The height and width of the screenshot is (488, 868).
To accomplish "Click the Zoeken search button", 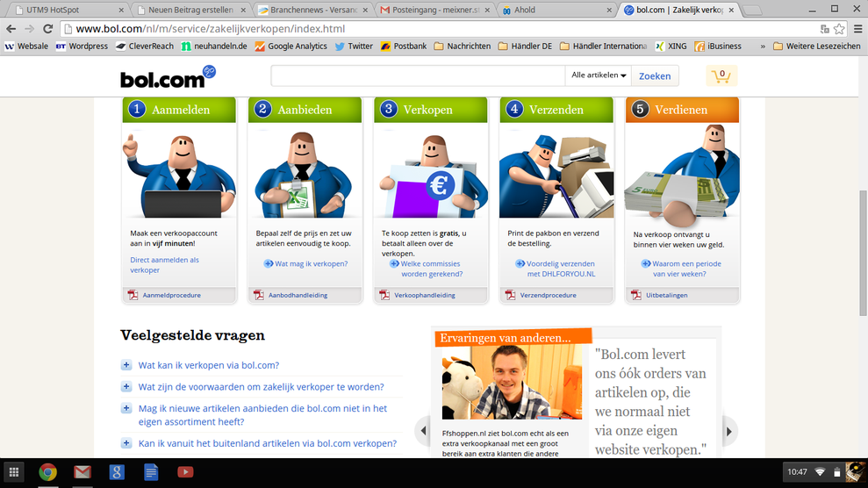I will pyautogui.click(x=655, y=75).
